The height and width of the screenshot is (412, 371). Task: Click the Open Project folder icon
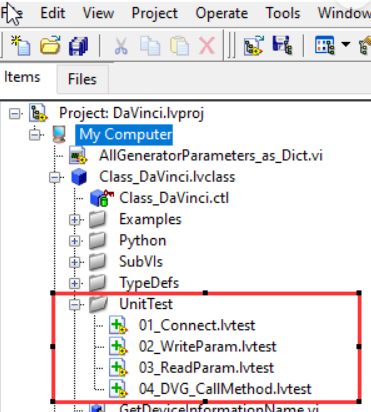coord(50,45)
